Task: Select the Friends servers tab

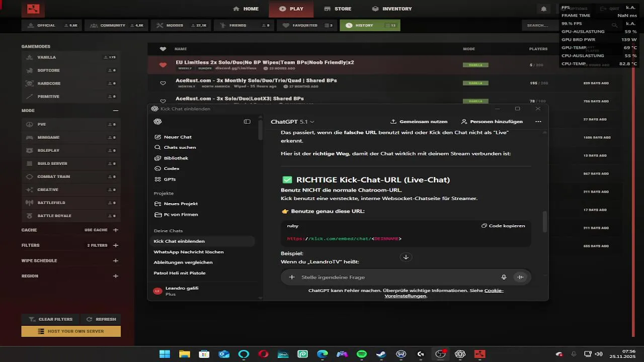Action: tap(245, 25)
